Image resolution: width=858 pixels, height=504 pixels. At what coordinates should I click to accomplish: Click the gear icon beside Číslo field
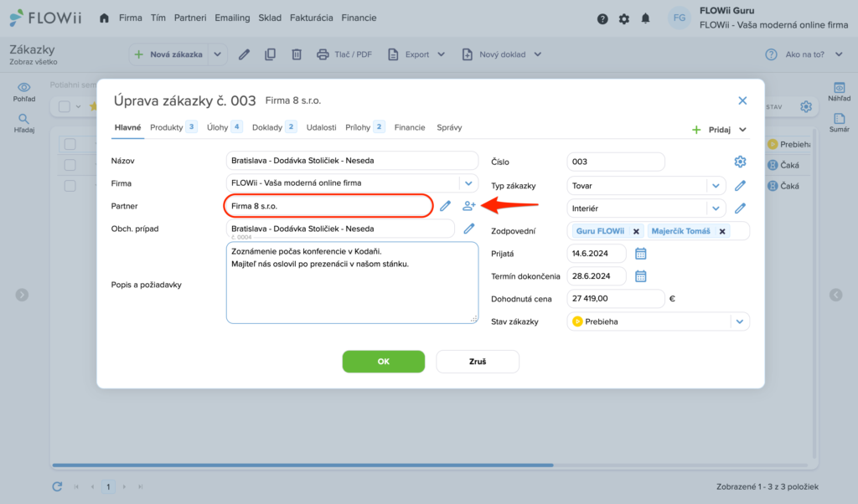coord(740,162)
